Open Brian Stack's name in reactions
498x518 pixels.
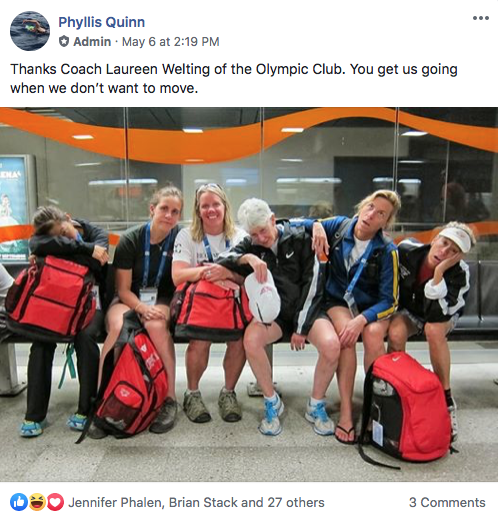204,502
